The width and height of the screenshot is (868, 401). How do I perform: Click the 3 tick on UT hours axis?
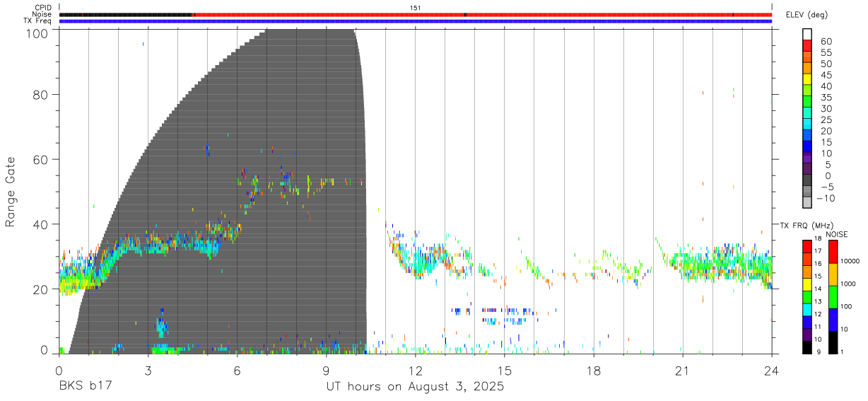point(148,369)
